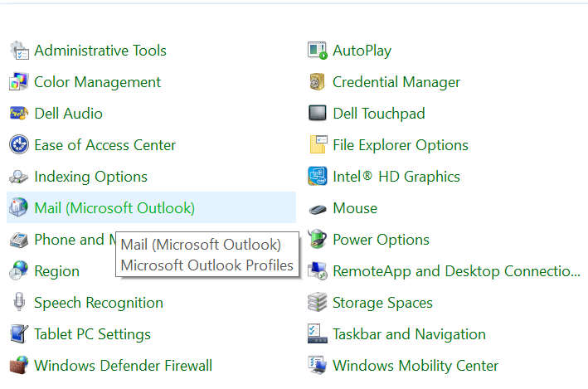Open Dell Audio text link

pos(68,114)
